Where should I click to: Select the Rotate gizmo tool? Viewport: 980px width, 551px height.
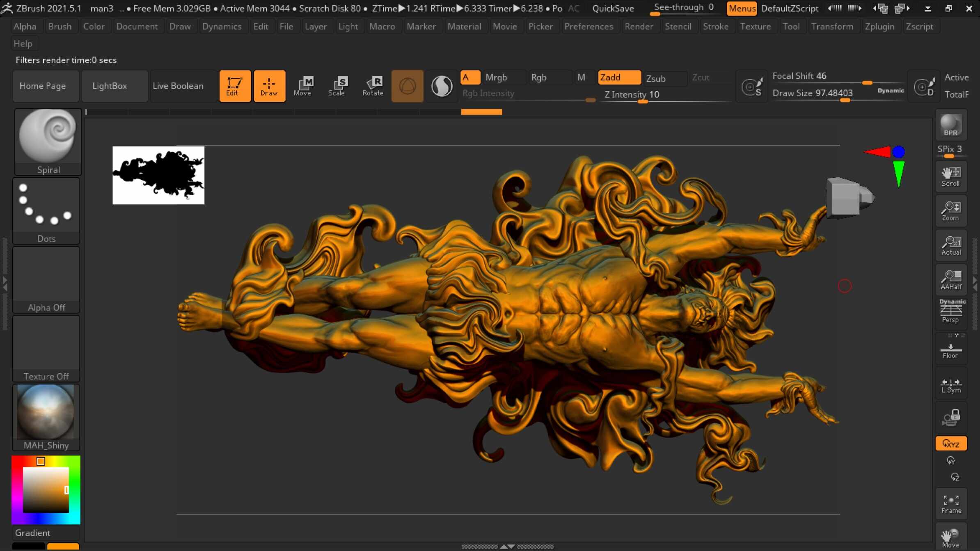pyautogui.click(x=373, y=86)
